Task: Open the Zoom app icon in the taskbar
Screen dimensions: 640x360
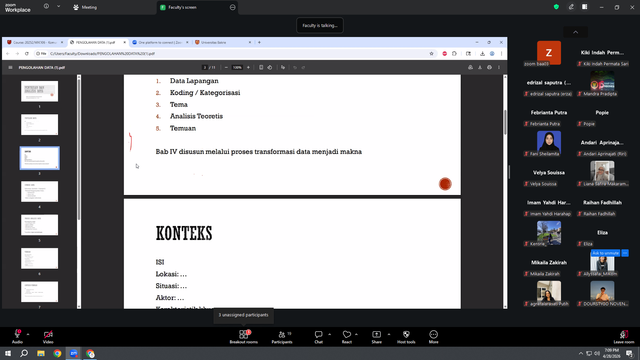Action: click(74, 353)
